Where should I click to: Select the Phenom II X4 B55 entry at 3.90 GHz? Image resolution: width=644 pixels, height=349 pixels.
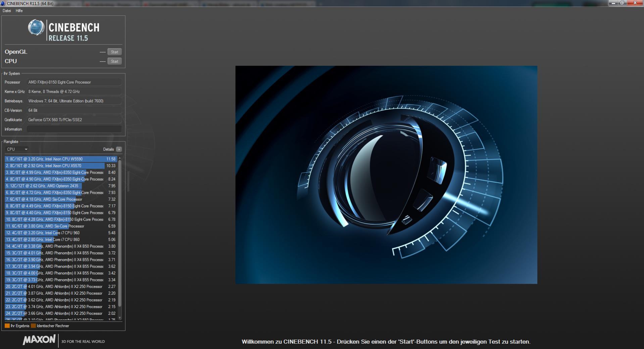pos(61,260)
